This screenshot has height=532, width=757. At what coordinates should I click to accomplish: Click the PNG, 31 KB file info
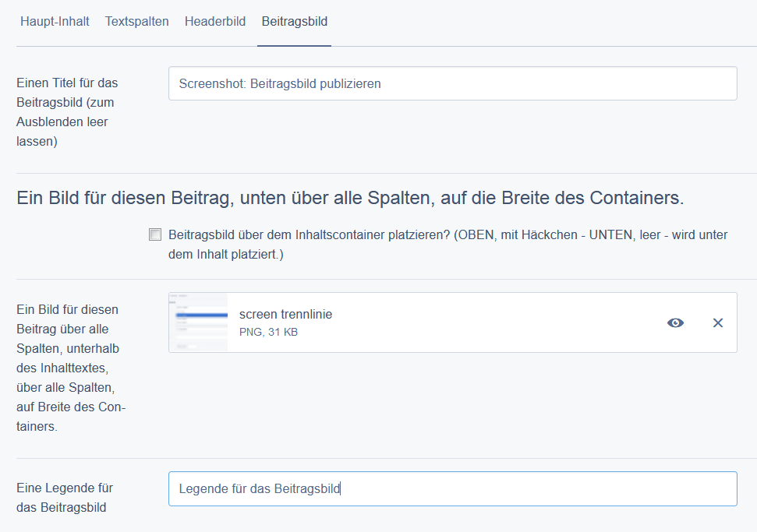pos(268,333)
